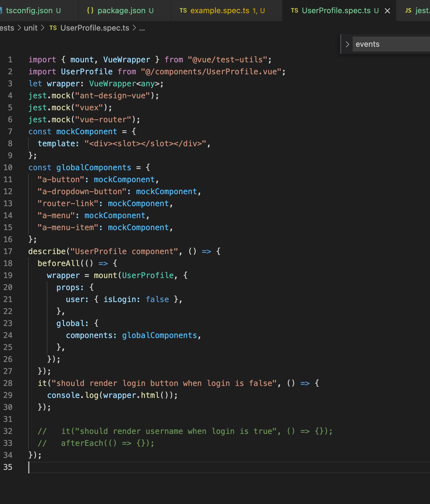
Task: Click the 'unit' breadcrumb folder
Action: pyautogui.click(x=31, y=28)
